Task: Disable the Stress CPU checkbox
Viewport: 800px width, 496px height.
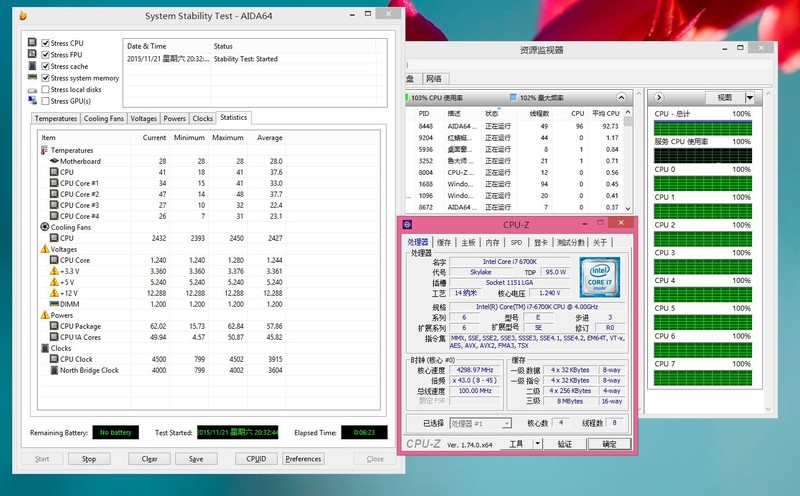Action: (45, 43)
